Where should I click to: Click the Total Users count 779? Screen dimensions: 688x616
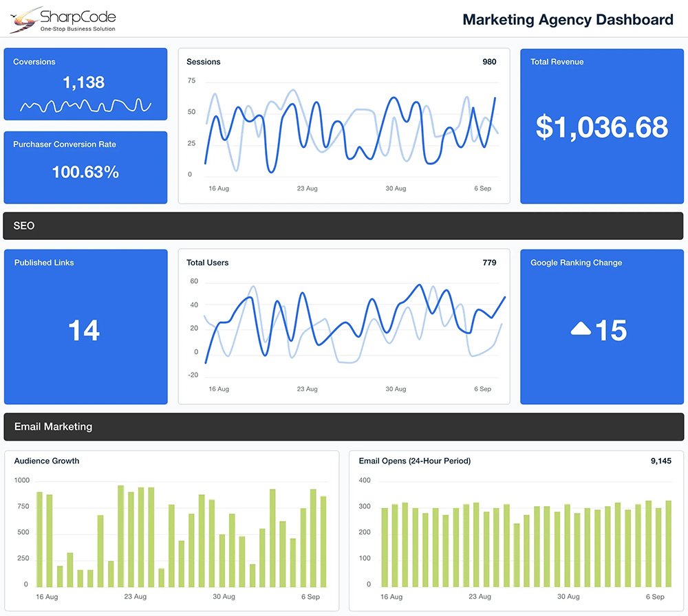[489, 263]
